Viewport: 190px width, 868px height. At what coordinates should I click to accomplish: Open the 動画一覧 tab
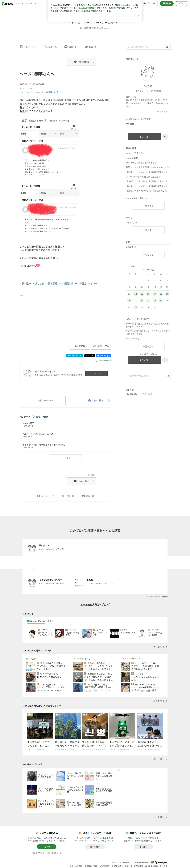click(x=91, y=47)
